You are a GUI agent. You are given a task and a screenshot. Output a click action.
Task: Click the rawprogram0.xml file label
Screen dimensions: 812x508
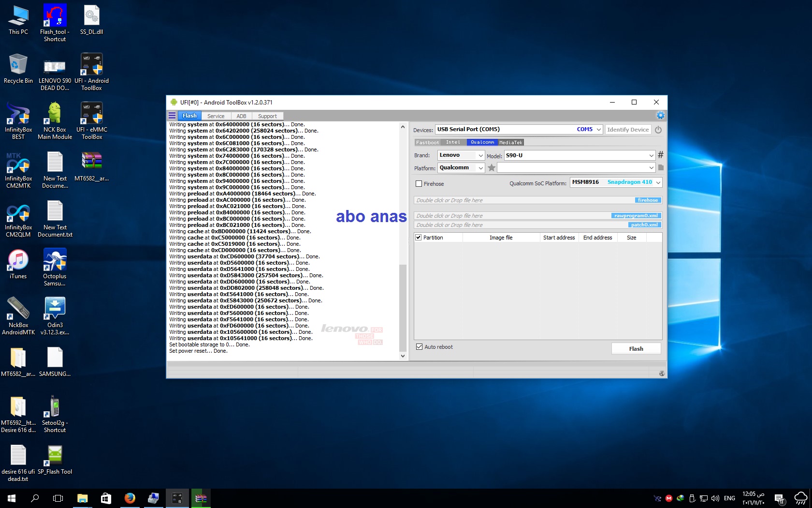(636, 216)
